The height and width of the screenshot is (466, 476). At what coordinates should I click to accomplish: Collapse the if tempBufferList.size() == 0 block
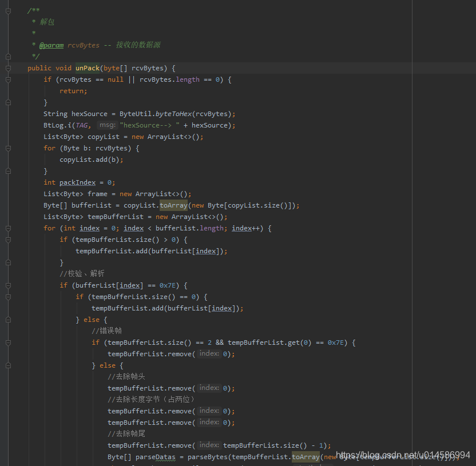[x=9, y=297]
